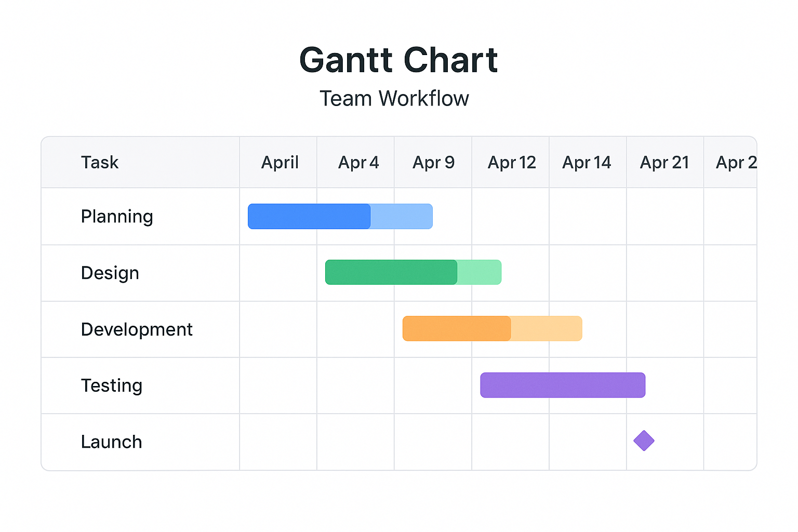798x532 pixels.
Task: Click the partially visible last date column header
Action: tap(736, 163)
